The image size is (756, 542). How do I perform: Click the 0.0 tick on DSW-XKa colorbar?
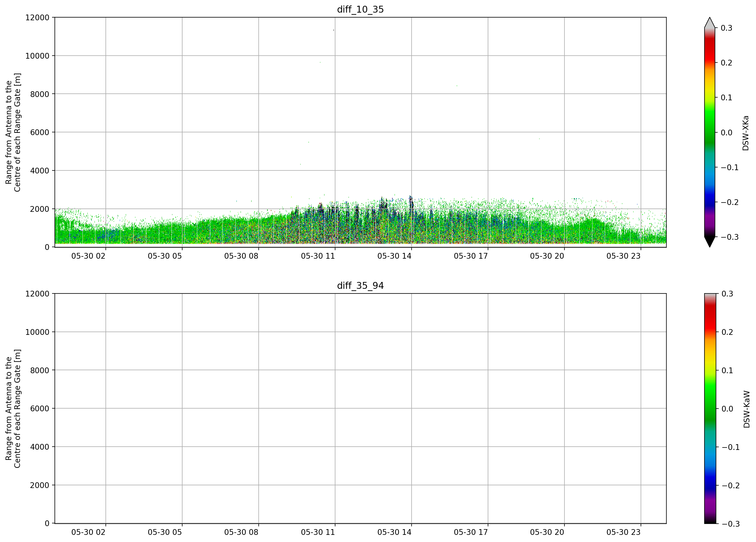(x=726, y=133)
